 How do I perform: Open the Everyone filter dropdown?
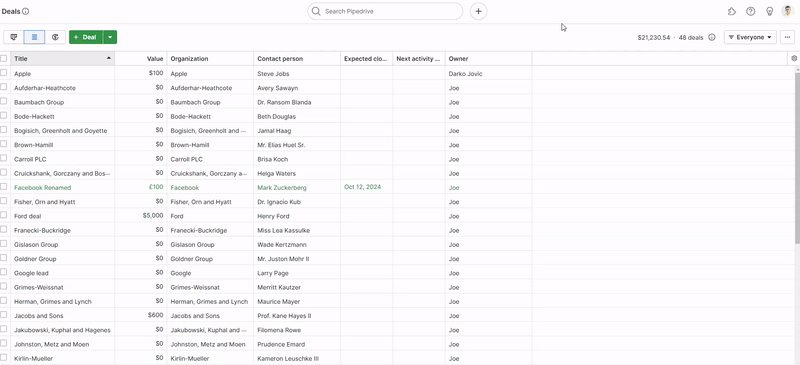point(750,37)
